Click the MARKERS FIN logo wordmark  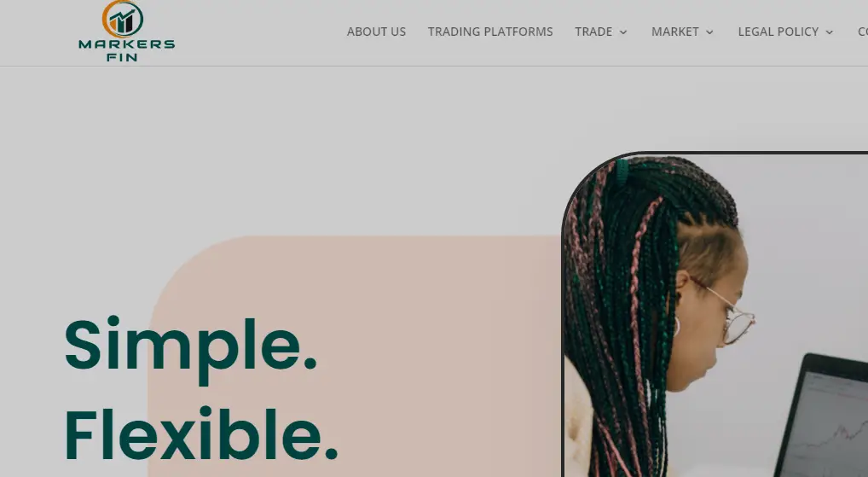coord(127,49)
